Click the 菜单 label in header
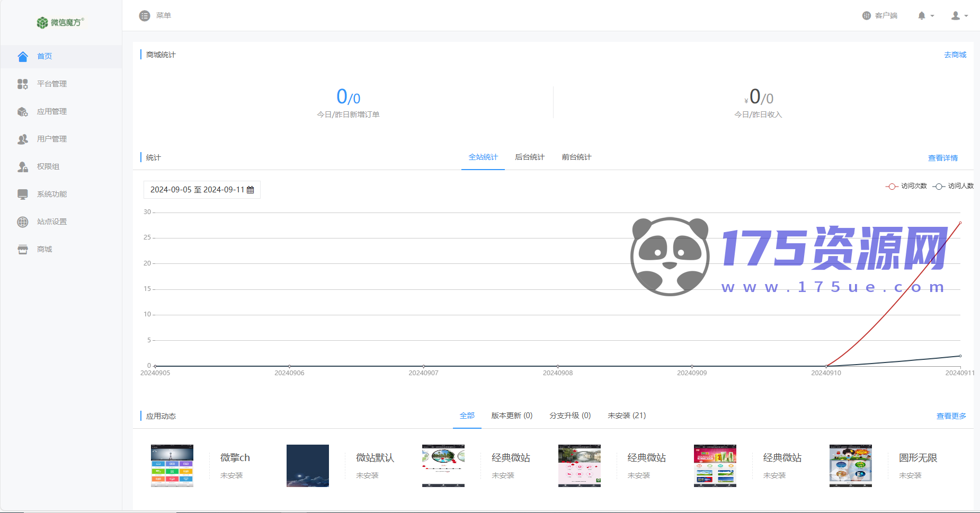 pos(164,16)
